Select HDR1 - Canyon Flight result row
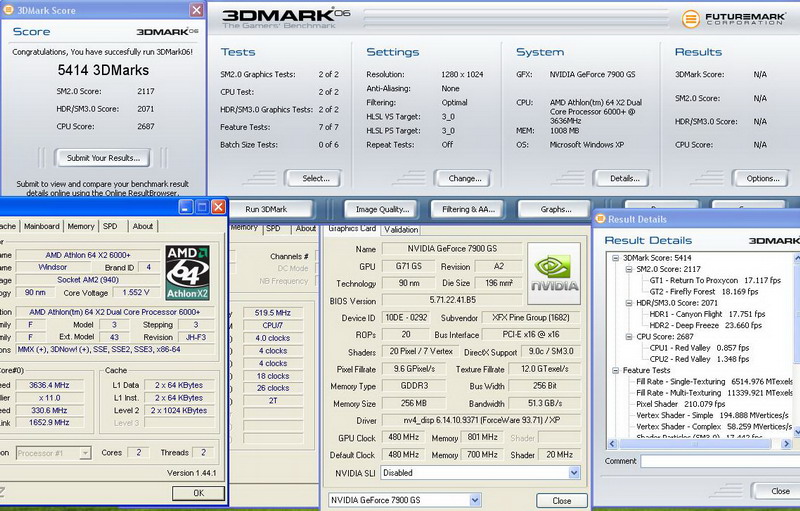The image size is (800, 511). 707,314
